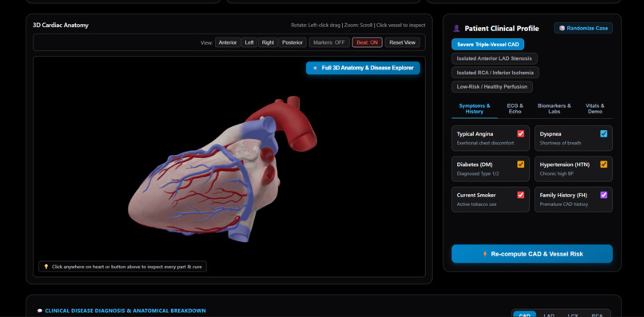
Task: Turn off the heart Beat toggle
Action: (368, 42)
